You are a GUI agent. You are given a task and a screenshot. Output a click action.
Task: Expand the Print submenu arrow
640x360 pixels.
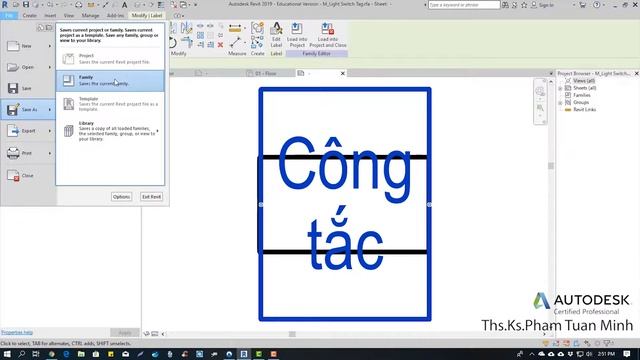click(x=50, y=153)
